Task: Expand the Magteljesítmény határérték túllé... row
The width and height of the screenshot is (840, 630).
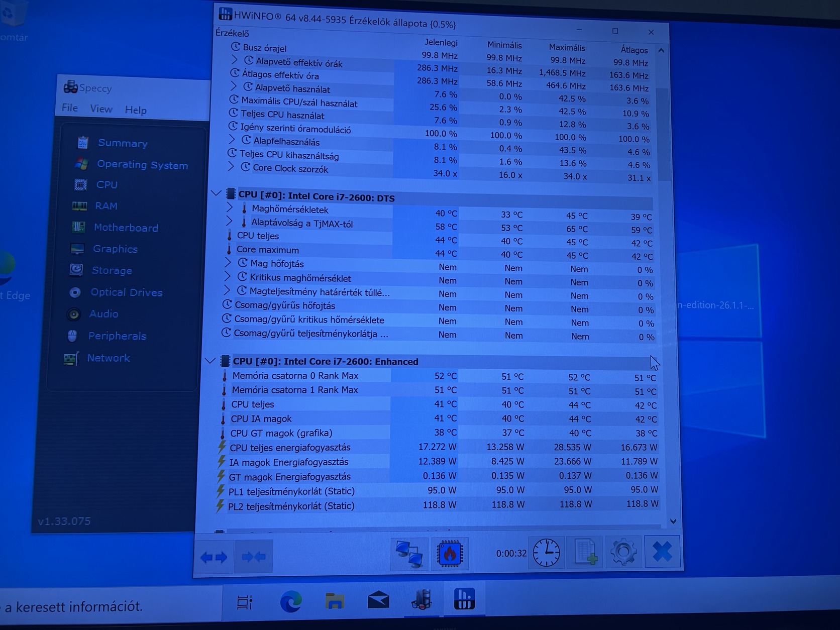Action: click(227, 290)
